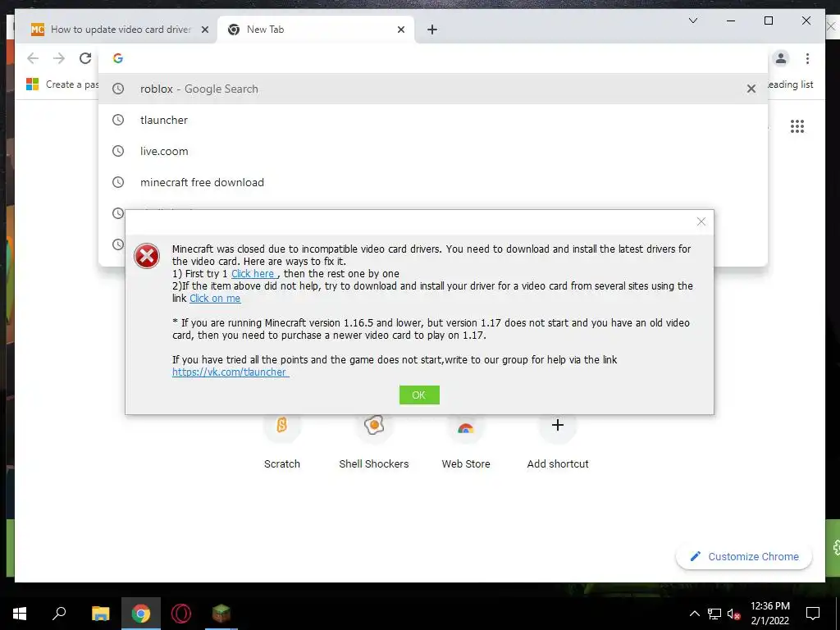Expand the tab search chevron
840x630 pixels.
(x=692, y=21)
